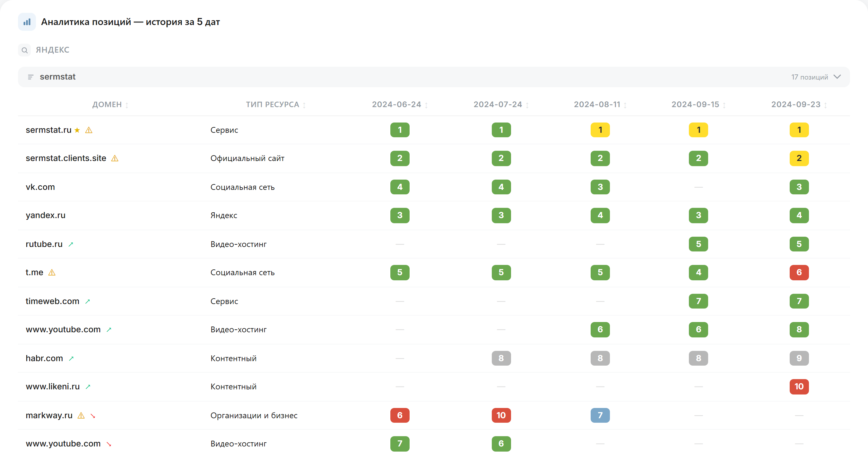Click the warning triangle next to t.me
Viewport: 868px width, 458px height.
pos(52,272)
